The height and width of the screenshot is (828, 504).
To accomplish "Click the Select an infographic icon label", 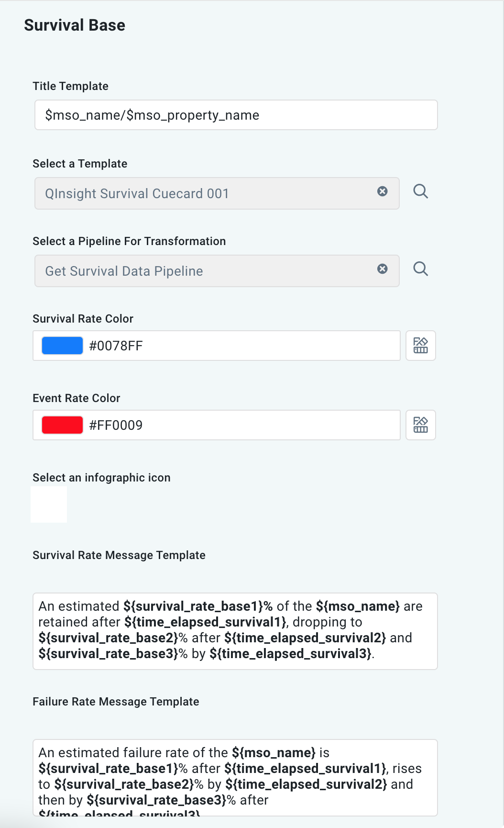I will 101,477.
